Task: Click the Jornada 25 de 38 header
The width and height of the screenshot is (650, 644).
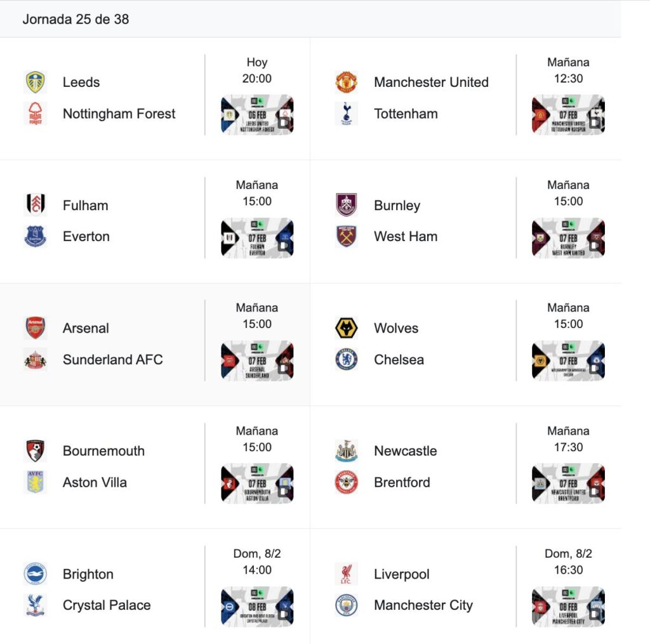Action: [76, 19]
